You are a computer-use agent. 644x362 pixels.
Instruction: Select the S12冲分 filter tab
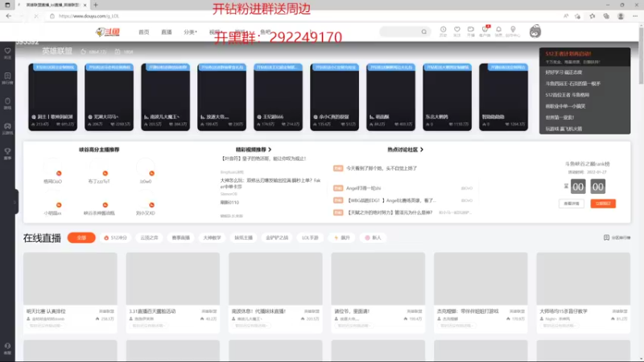pos(115,237)
